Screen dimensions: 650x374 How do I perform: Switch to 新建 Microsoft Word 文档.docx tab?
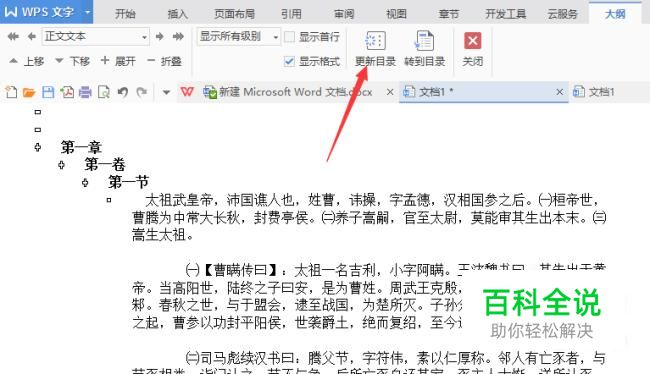(288, 92)
